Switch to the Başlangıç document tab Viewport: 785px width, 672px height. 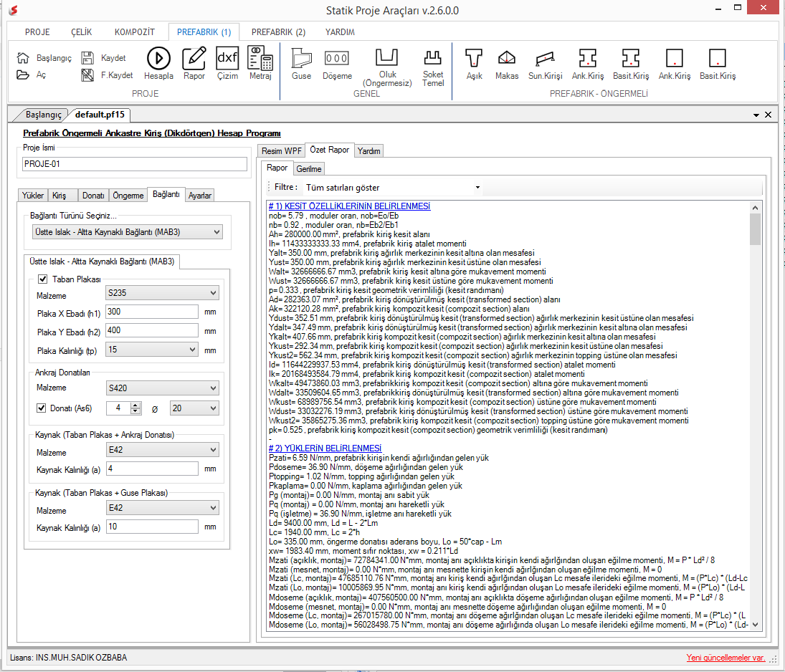pos(43,115)
